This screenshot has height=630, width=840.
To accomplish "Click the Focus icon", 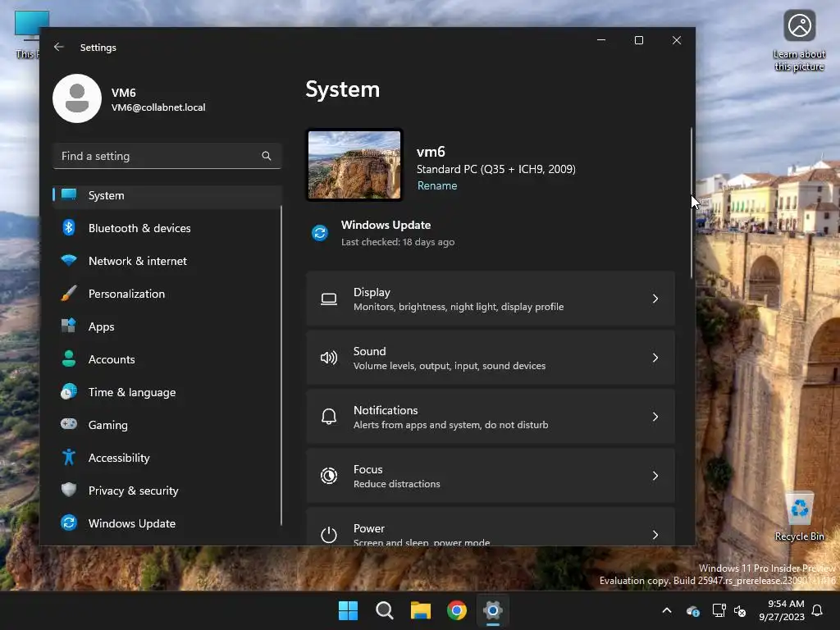I will click(329, 476).
